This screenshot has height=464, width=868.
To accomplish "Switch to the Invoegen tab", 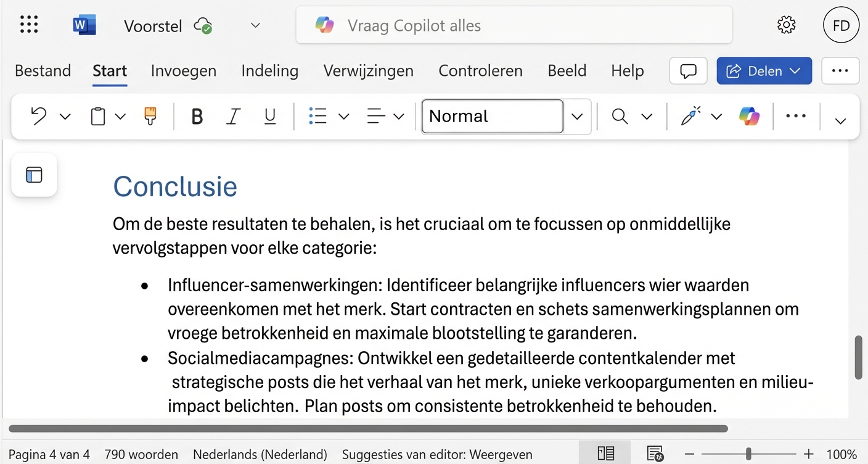I will [183, 70].
